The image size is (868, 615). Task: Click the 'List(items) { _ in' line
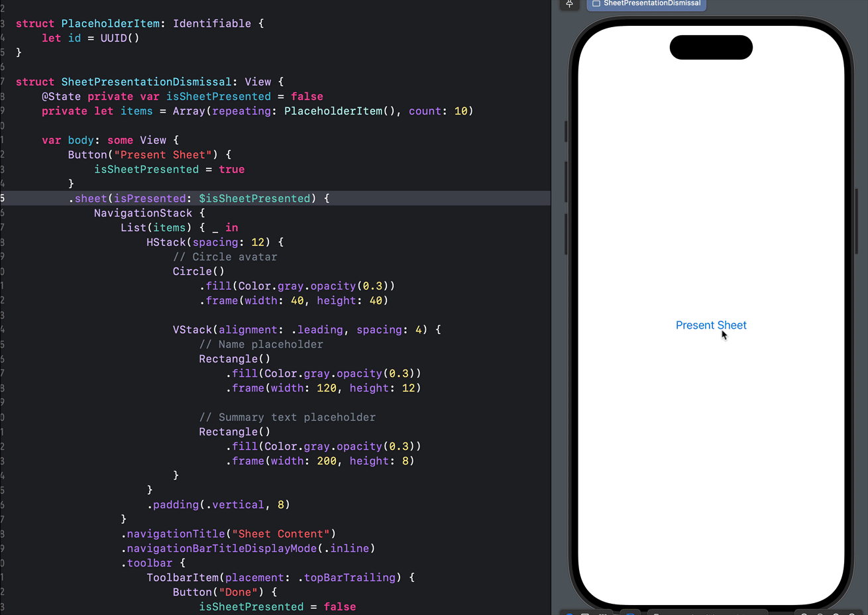coord(180,227)
